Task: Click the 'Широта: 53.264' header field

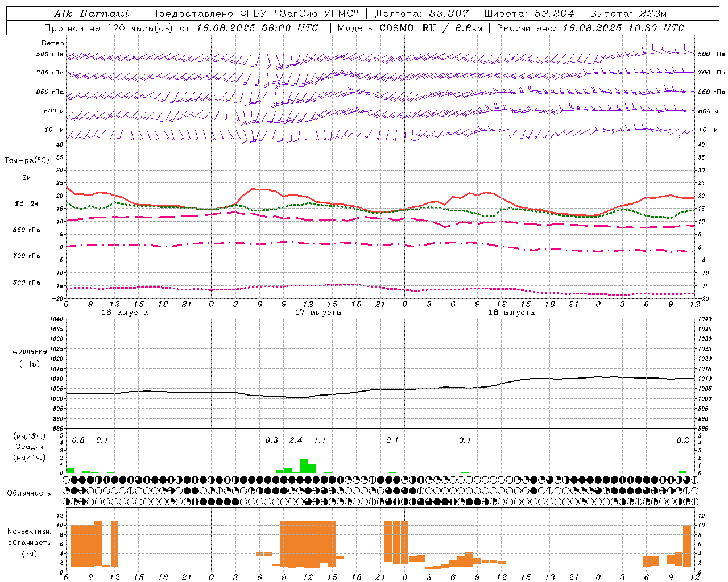Action: click(529, 14)
